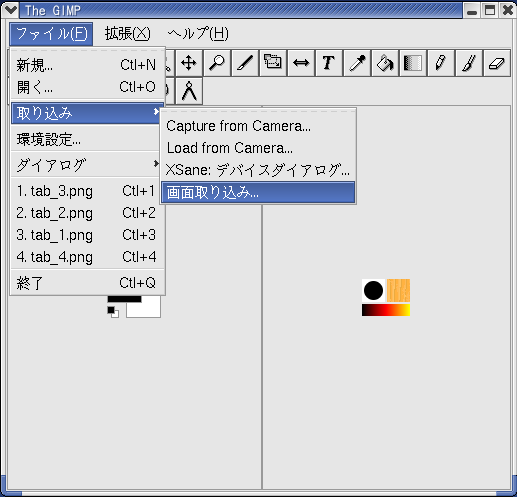Select the Text tool

click(329, 63)
